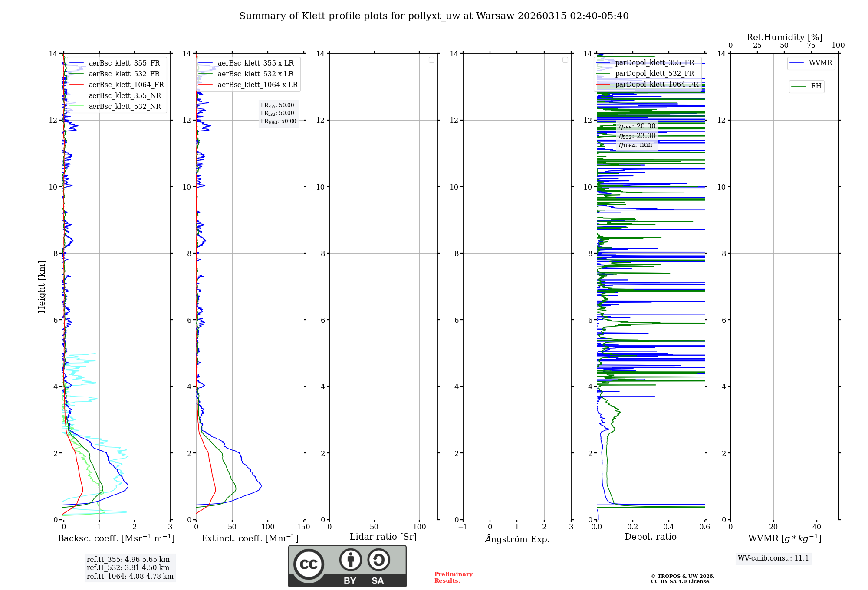Screen dimensions: 868x590
Task: Click the WVMR legend entry
Action: click(820, 63)
